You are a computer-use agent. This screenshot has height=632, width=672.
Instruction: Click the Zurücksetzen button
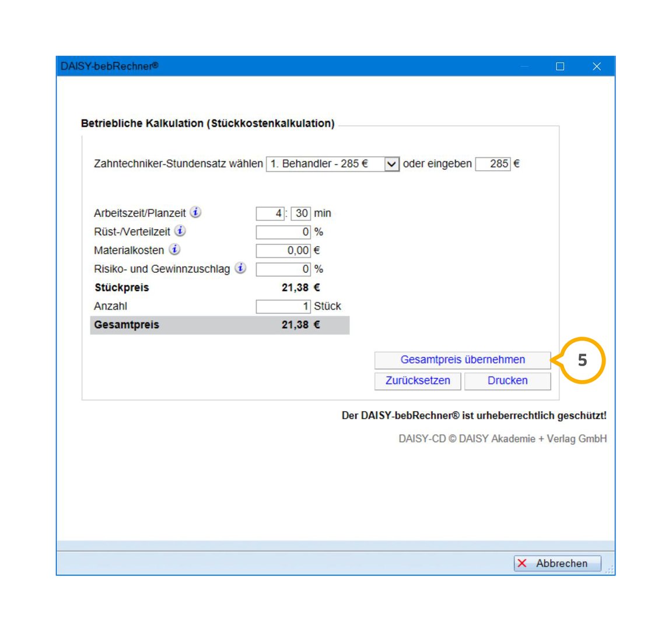[418, 381]
